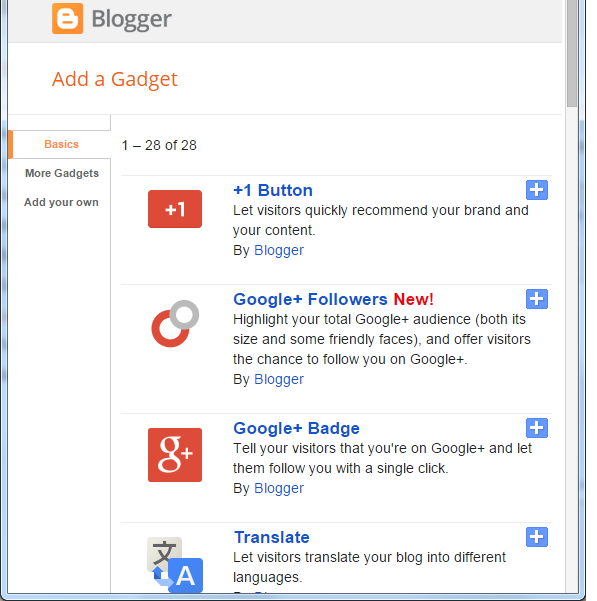Open the Translate title link
The height and width of the screenshot is (601, 597).
click(272, 537)
